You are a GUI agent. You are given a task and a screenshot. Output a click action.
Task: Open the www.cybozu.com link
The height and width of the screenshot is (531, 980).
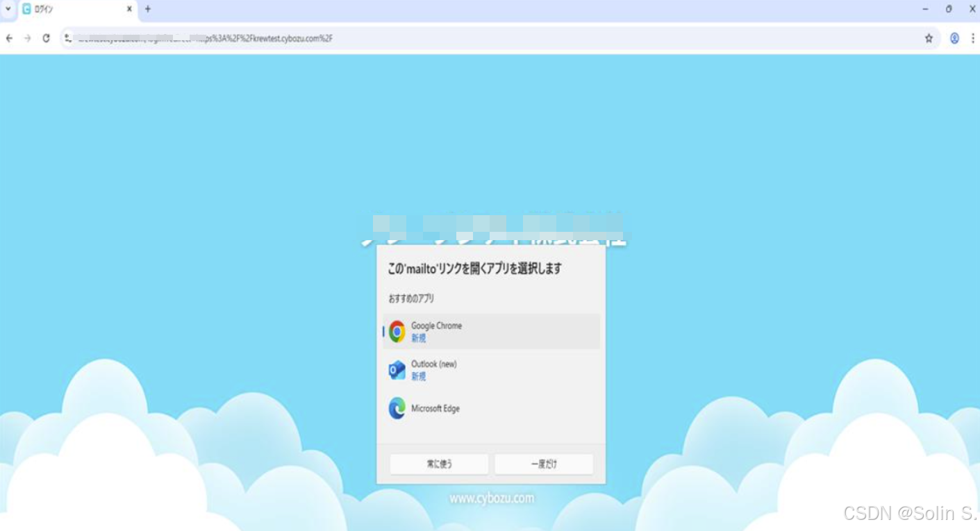click(492, 498)
